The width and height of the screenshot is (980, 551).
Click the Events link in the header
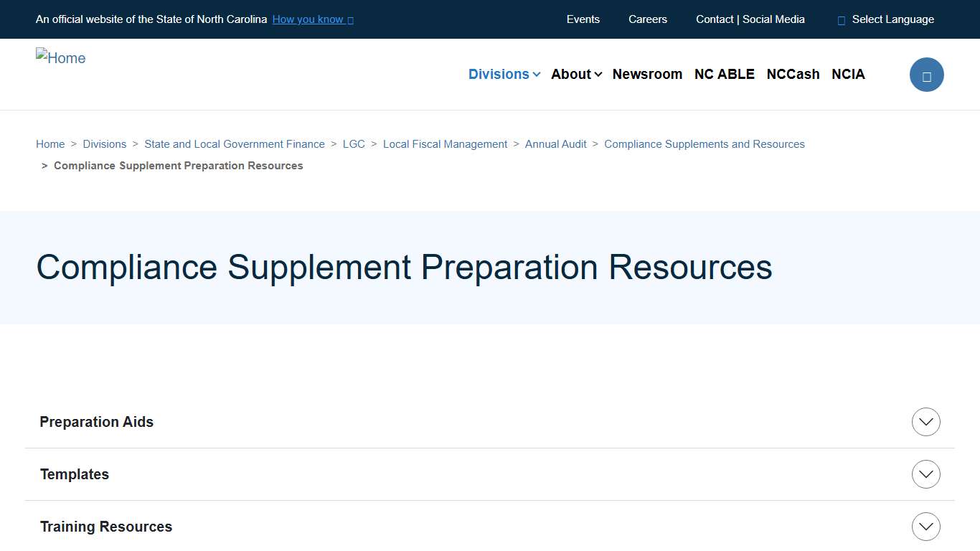[583, 19]
